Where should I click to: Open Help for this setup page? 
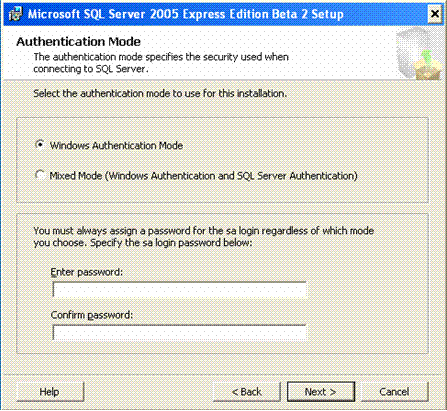click(x=50, y=392)
